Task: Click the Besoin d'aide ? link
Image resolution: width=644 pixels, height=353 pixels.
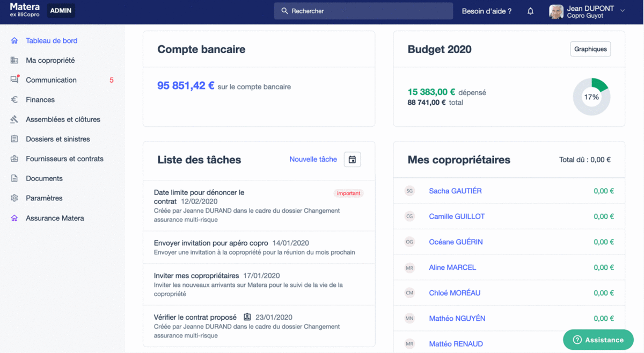Action: [x=486, y=11]
